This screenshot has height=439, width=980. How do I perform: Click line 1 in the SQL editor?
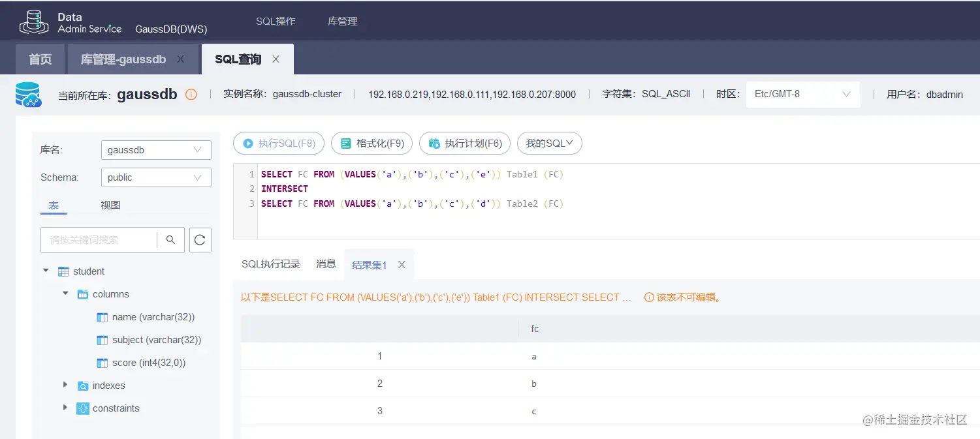[412, 174]
